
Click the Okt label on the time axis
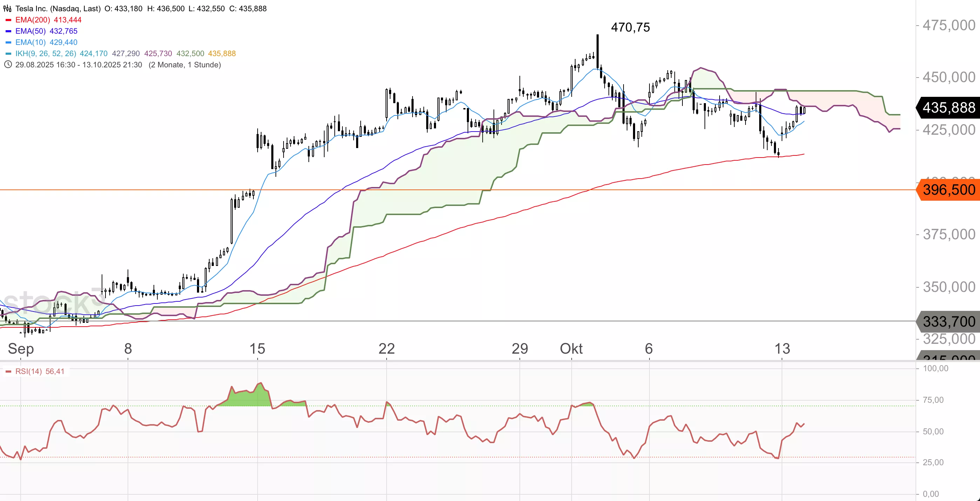pos(571,348)
